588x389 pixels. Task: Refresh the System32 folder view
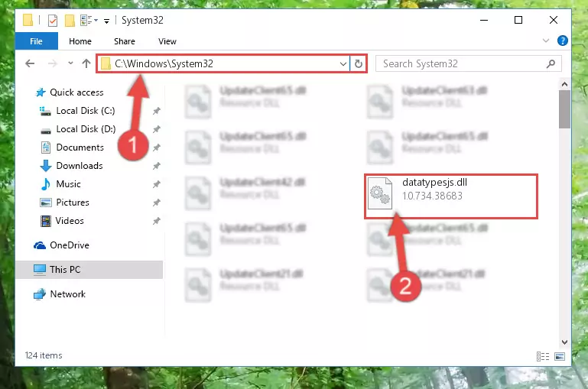click(359, 63)
